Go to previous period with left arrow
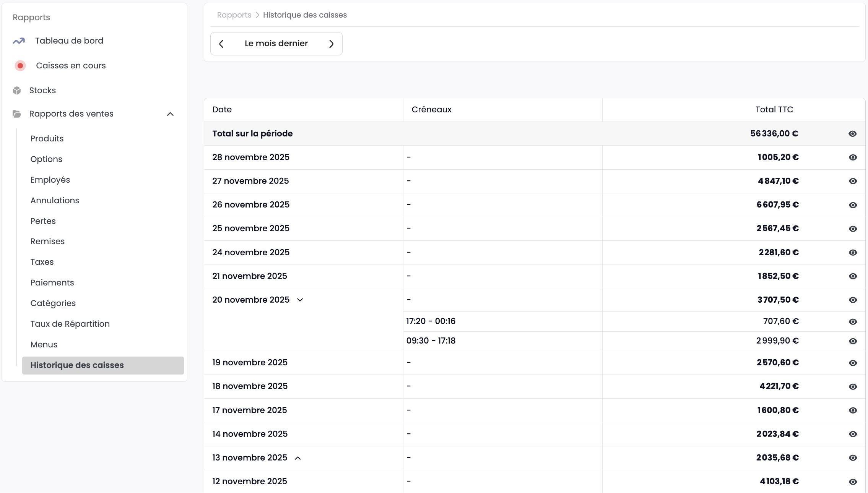This screenshot has width=868, height=493. point(221,44)
